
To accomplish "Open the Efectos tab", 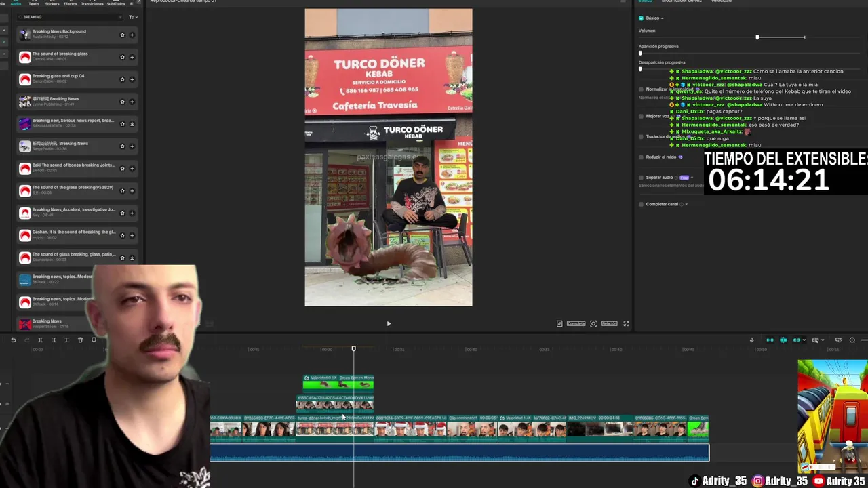I will [71, 3].
